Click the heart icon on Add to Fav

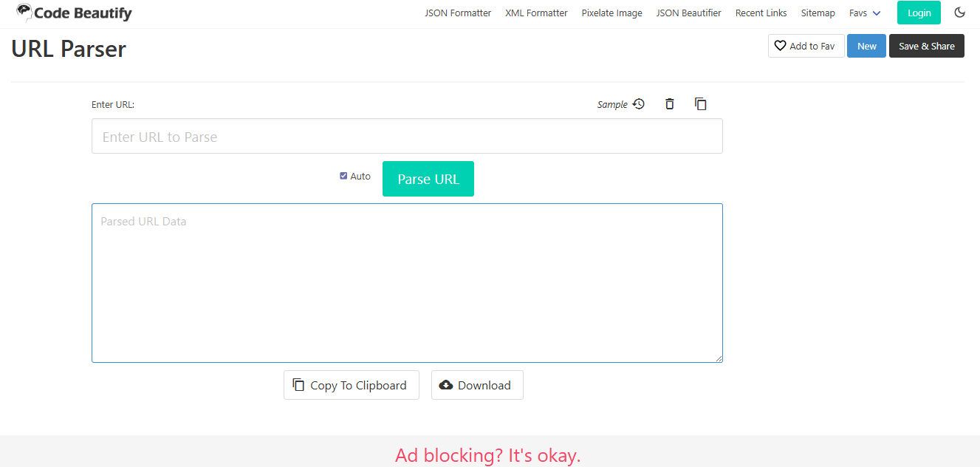(x=780, y=46)
